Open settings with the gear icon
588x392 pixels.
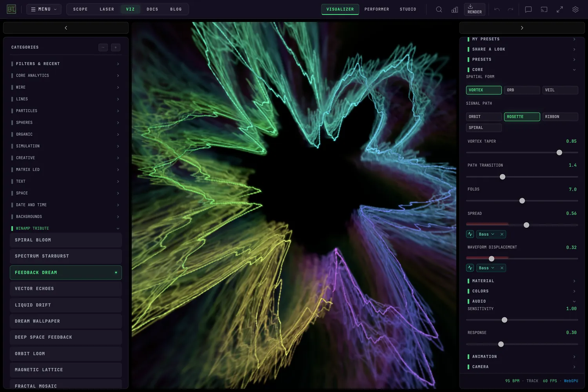(x=575, y=9)
